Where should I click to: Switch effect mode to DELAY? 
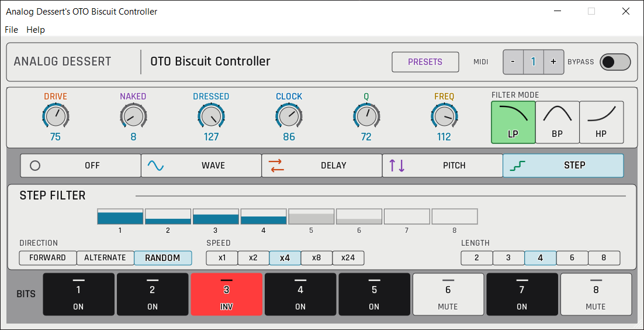click(x=322, y=166)
